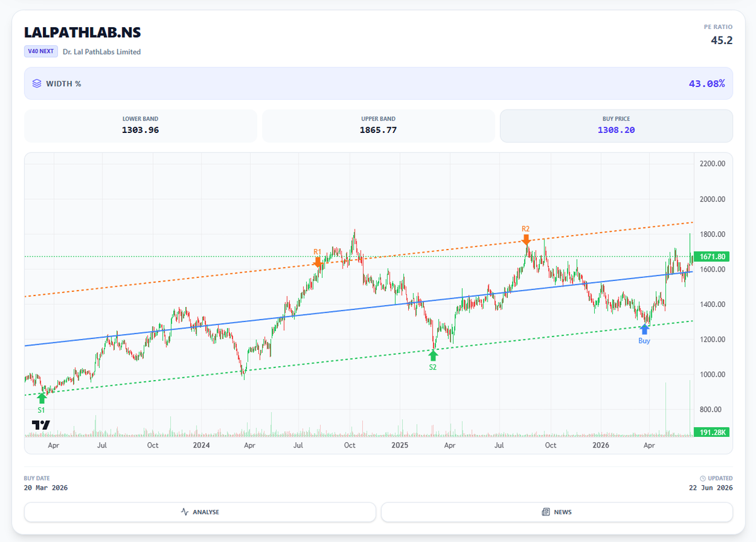Click the UPPER BAND card

379,126
